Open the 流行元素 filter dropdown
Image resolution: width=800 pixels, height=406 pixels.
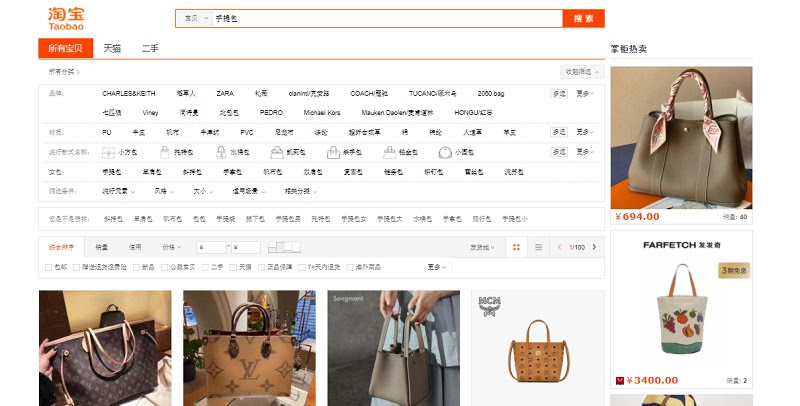(118, 191)
